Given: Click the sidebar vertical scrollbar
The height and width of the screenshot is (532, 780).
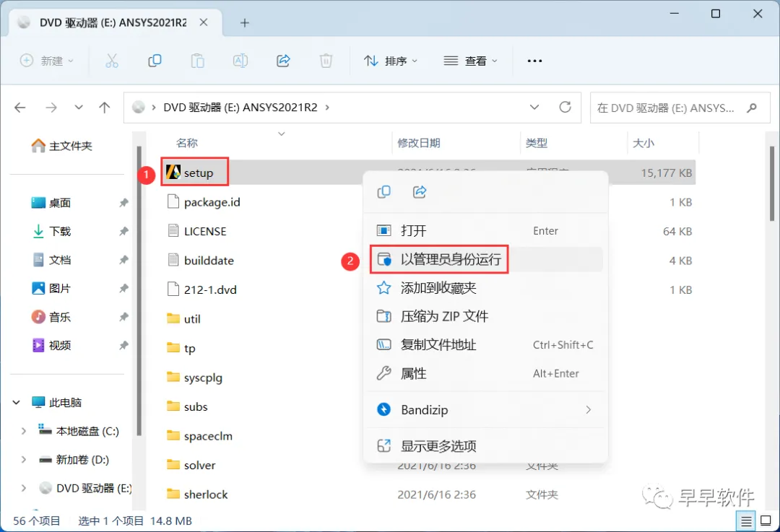Looking at the screenshot, I should (139, 291).
